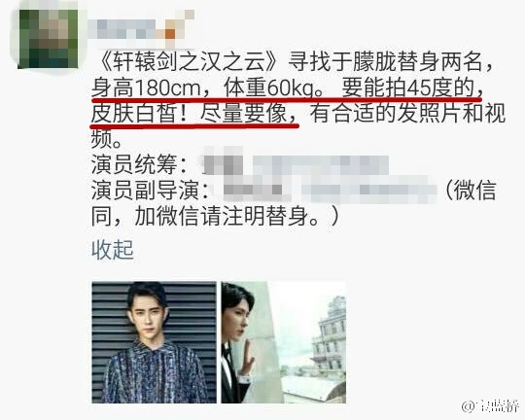Image resolution: width=525 pixels, height=420 pixels.
Task: Select the title 《轩辕剑之汉之云》
Action: pos(190,61)
